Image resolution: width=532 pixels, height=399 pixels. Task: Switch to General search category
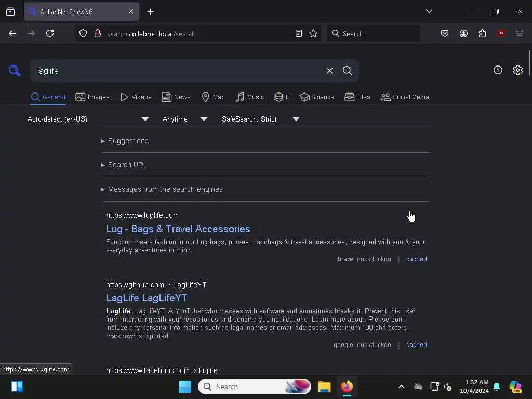[x=48, y=97]
